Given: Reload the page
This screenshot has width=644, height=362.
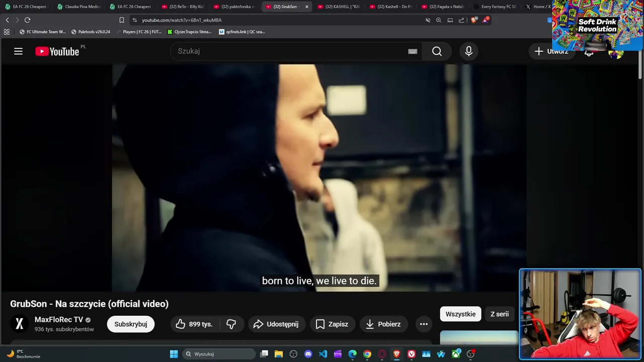Looking at the screenshot, I should pyautogui.click(x=27, y=20).
